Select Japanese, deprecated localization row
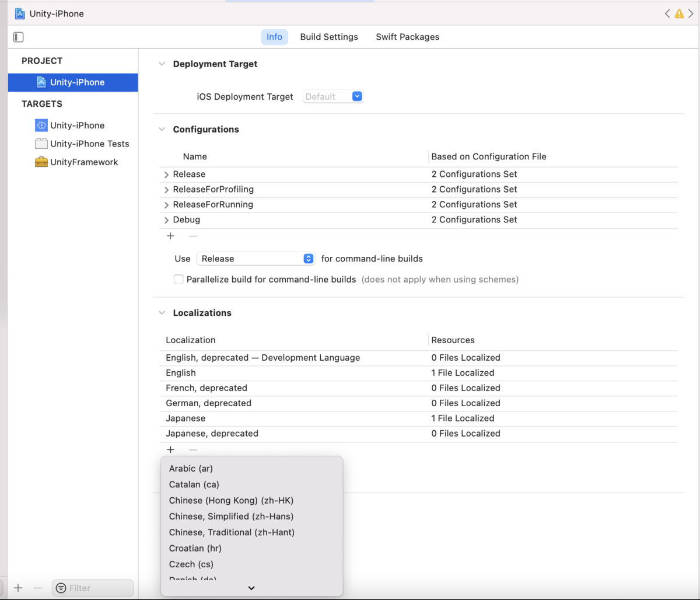700x600 pixels. 418,434
